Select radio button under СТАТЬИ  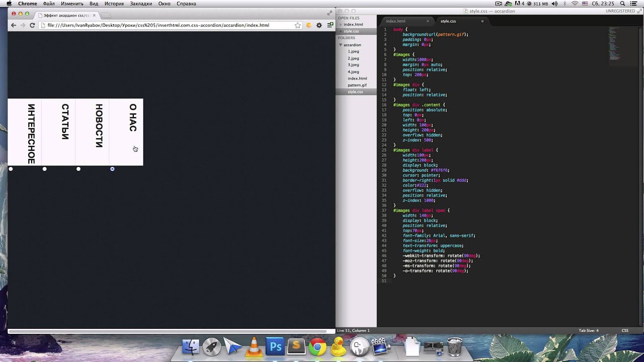coord(44,169)
